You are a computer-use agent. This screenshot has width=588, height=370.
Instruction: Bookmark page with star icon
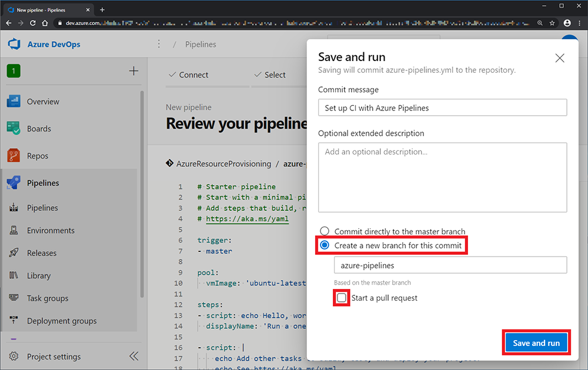[x=552, y=23]
